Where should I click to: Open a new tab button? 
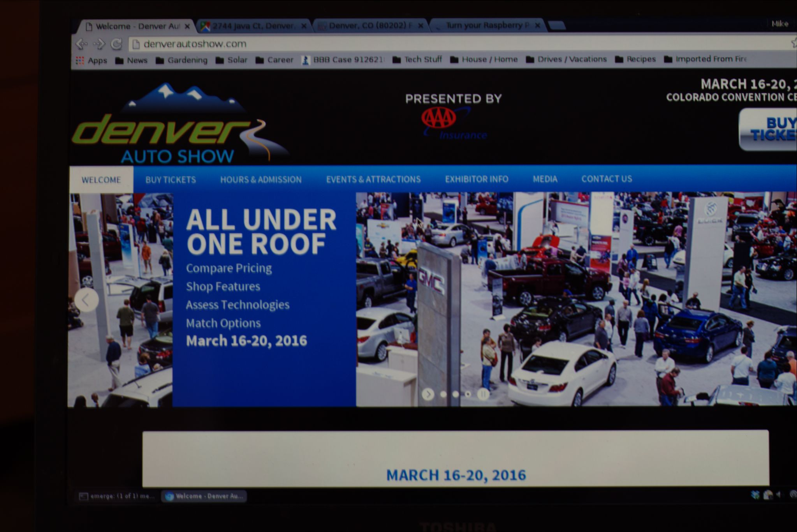coord(557,26)
